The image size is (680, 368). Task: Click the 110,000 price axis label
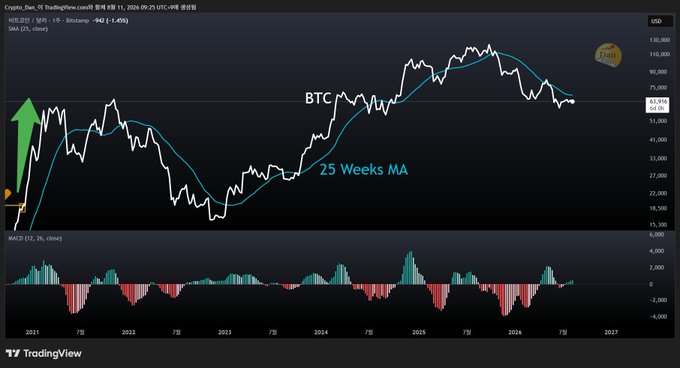point(659,55)
